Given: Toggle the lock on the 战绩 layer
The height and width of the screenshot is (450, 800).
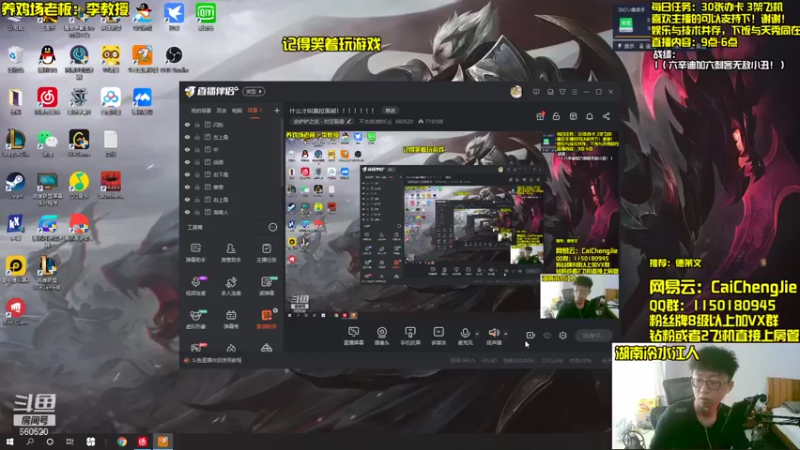Looking at the screenshot, I should pyautogui.click(x=197, y=162).
